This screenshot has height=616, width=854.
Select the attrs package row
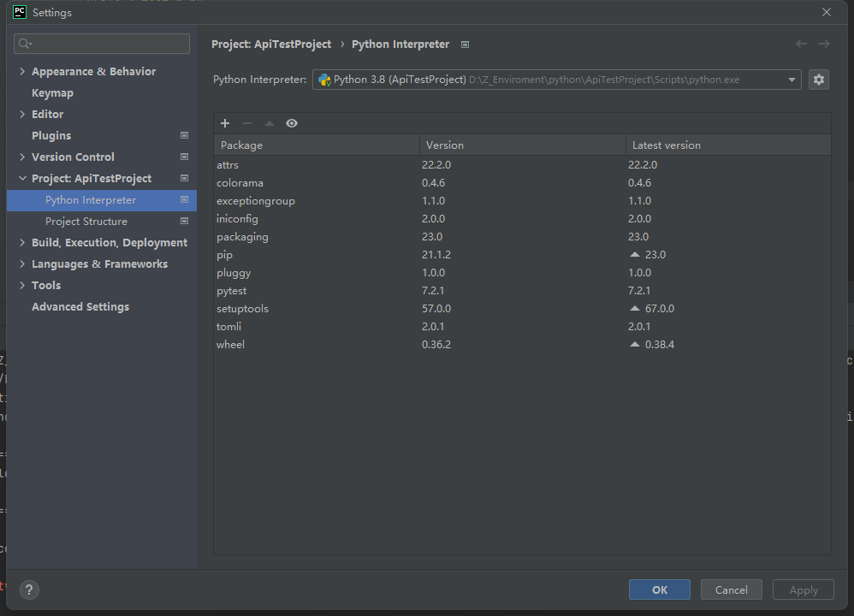(522, 164)
